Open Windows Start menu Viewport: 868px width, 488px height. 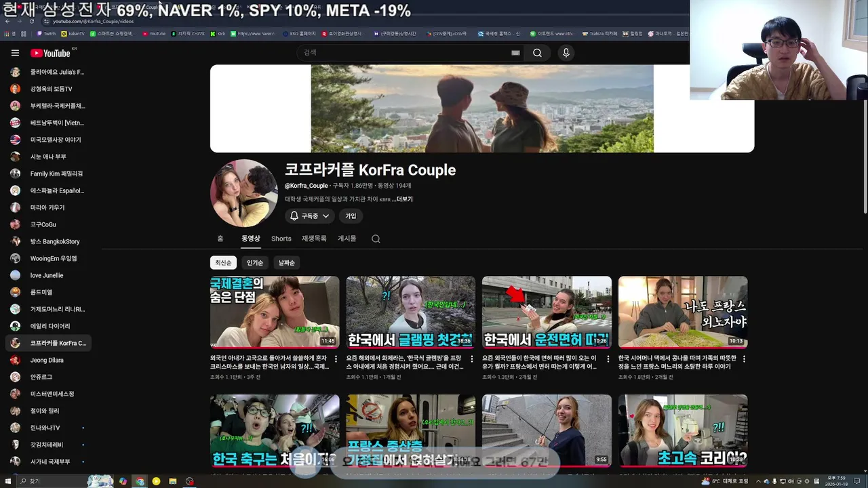(9, 481)
